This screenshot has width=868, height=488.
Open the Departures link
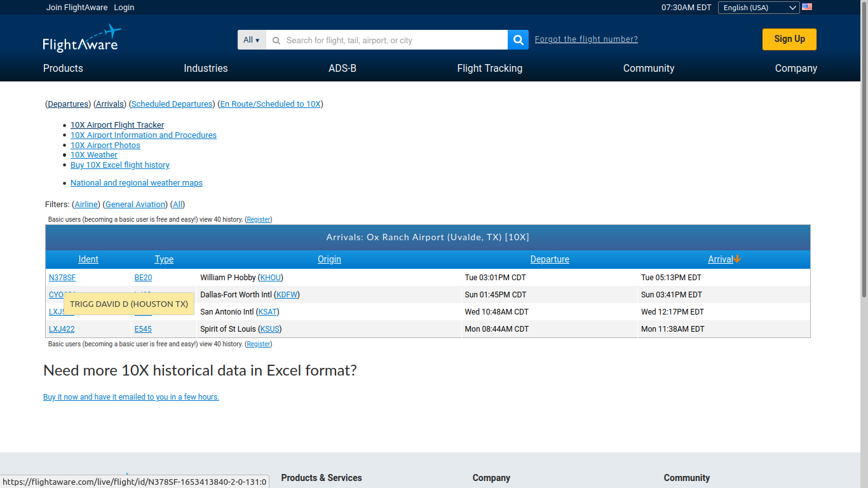(x=68, y=104)
